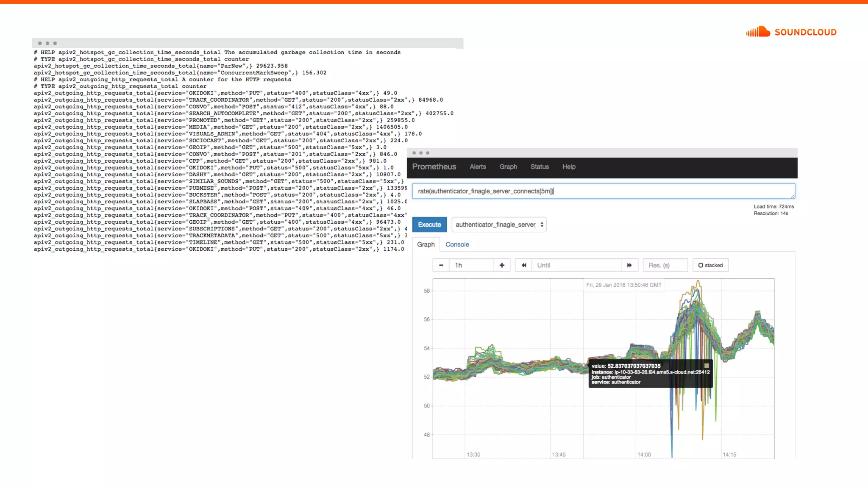Select the Graph tab below Execute
This screenshot has width=868, height=488.
[x=426, y=244]
